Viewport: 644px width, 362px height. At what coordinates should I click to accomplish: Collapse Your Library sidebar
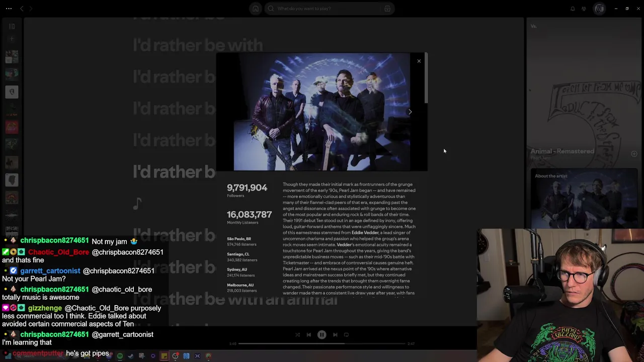click(12, 26)
